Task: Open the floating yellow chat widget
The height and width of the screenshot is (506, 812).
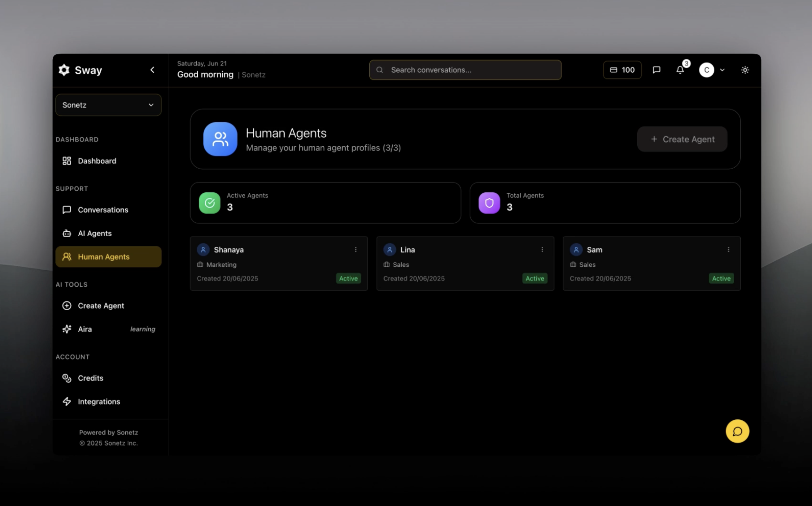Action: point(737,431)
